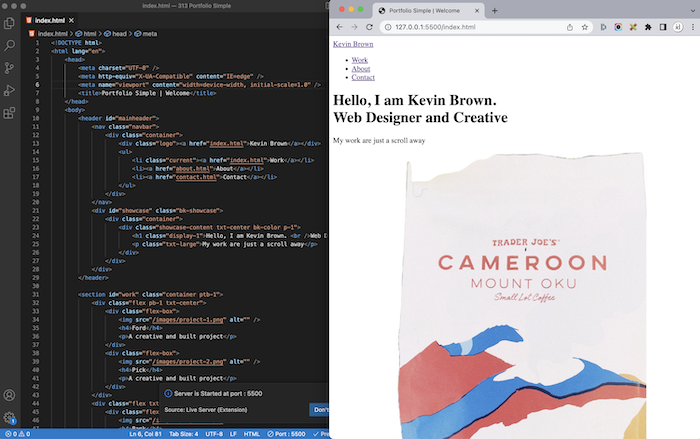The width and height of the screenshot is (700, 439).
Task: Click the multicolor X extension icon
Action: click(x=633, y=27)
